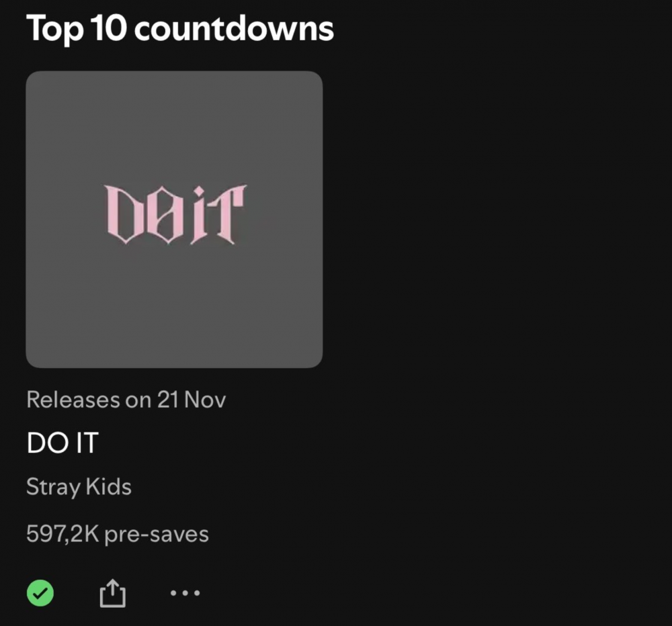Go to the Stray Kids artist page
The image size is (672, 626).
tap(79, 486)
